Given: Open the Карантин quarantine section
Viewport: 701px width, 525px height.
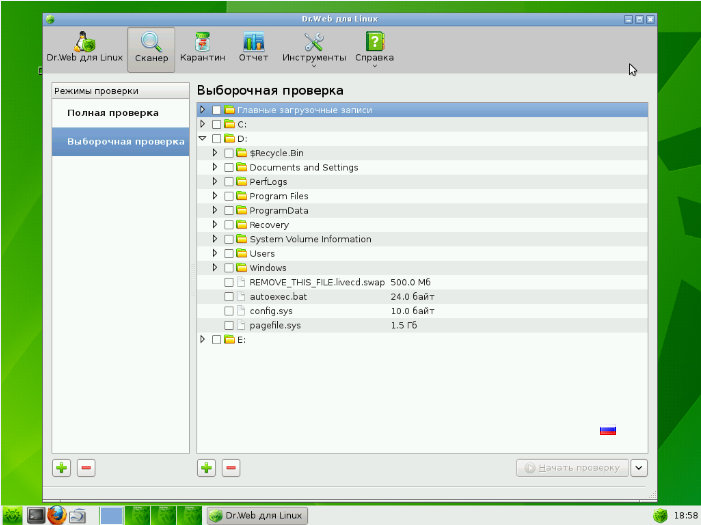Looking at the screenshot, I should coord(203,47).
